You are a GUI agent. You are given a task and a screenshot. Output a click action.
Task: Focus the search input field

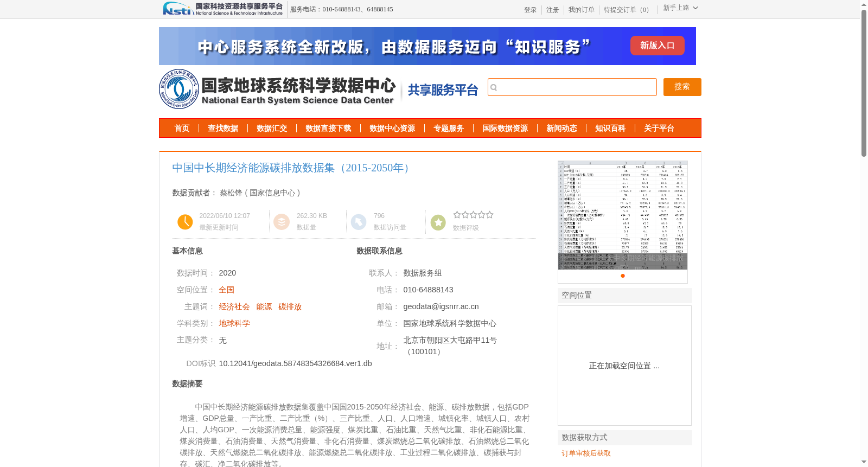572,87
